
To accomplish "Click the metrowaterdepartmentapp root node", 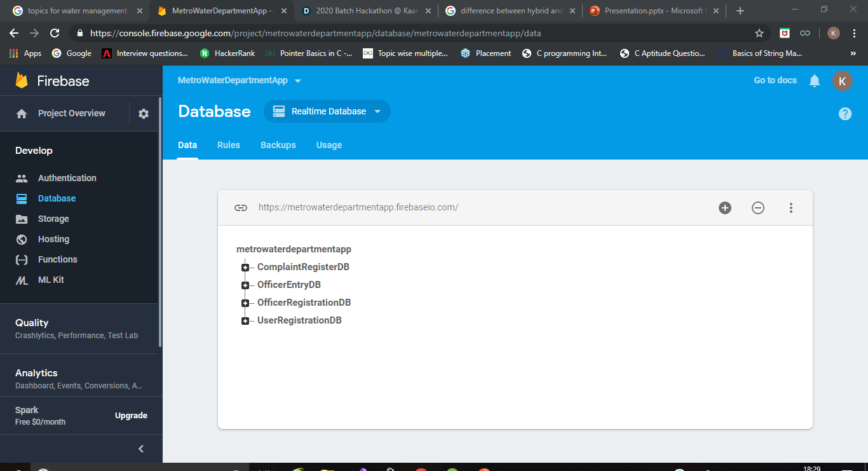I will [294, 249].
